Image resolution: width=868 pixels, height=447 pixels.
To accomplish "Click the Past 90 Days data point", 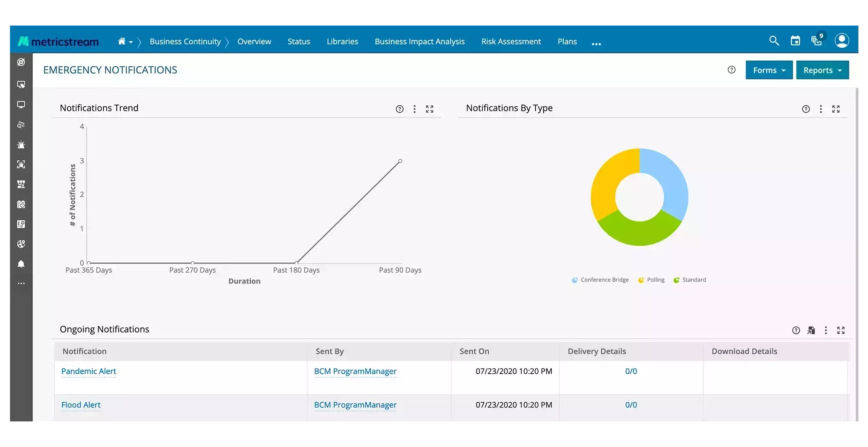I will pos(400,161).
